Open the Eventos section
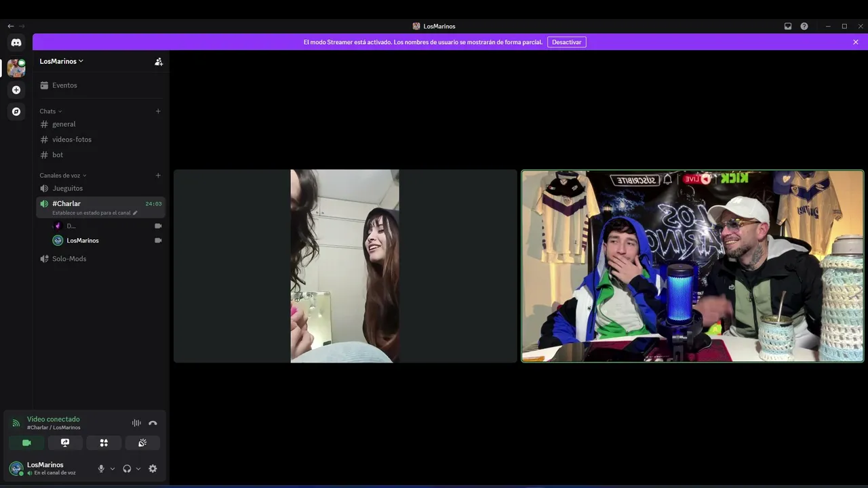 101,85
